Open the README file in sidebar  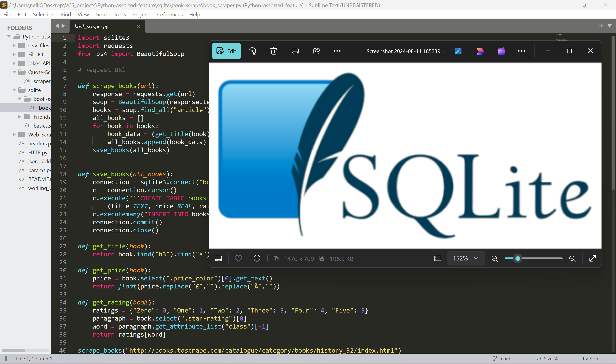pyautogui.click(x=39, y=179)
